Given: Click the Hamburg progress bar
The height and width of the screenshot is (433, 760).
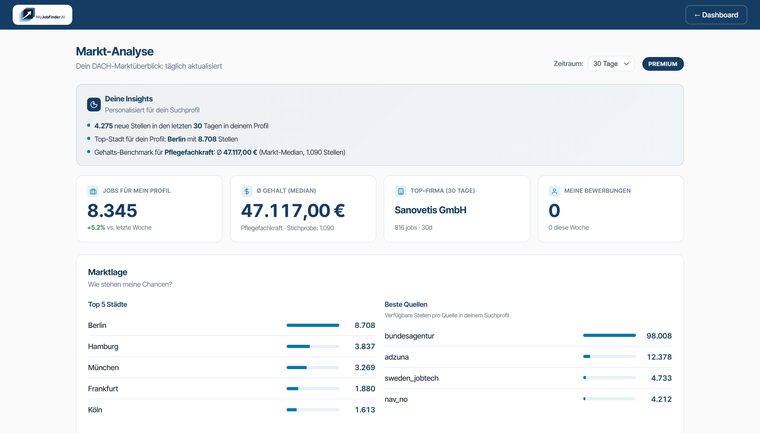Looking at the screenshot, I should [x=313, y=346].
